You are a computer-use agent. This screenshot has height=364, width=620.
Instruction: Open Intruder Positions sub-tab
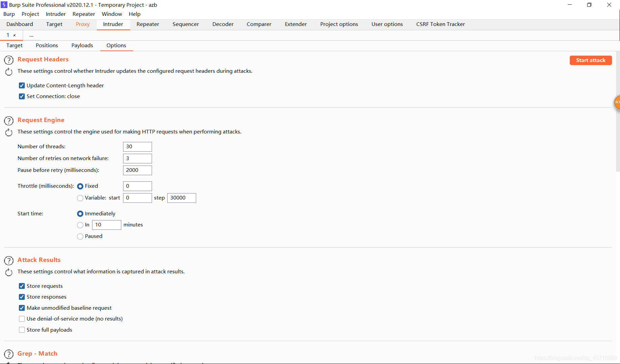tap(47, 45)
